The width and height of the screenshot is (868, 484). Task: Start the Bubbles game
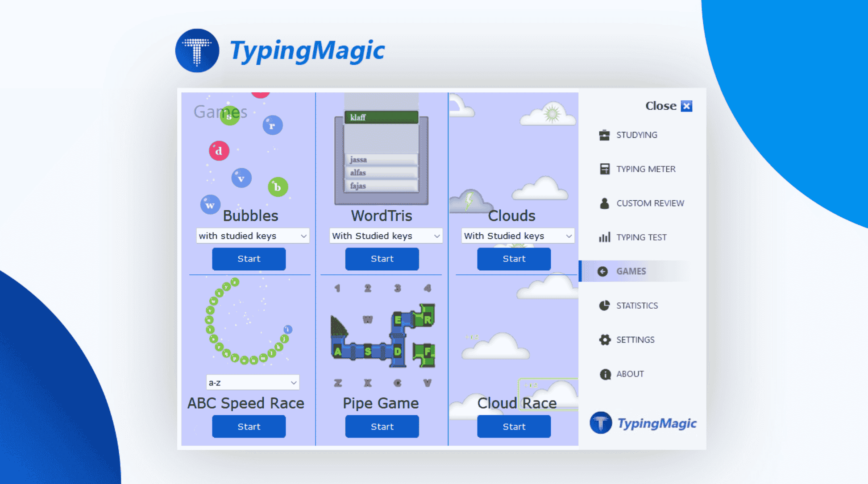tap(249, 259)
